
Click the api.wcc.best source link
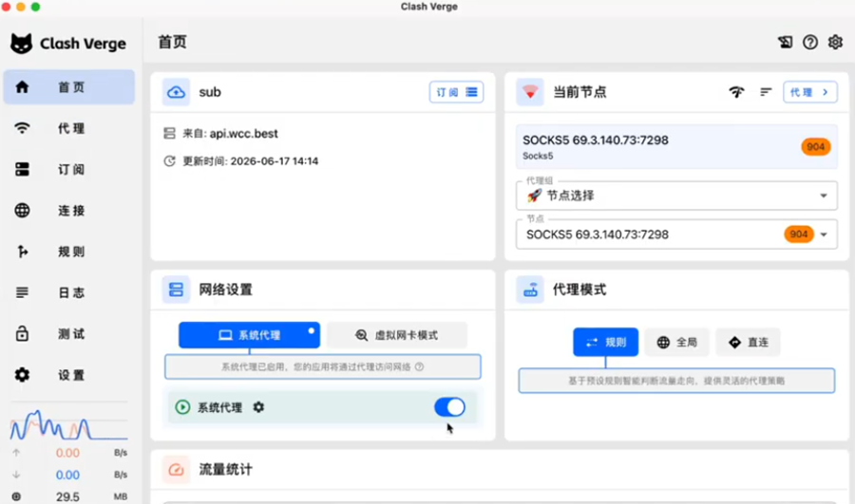click(x=244, y=134)
